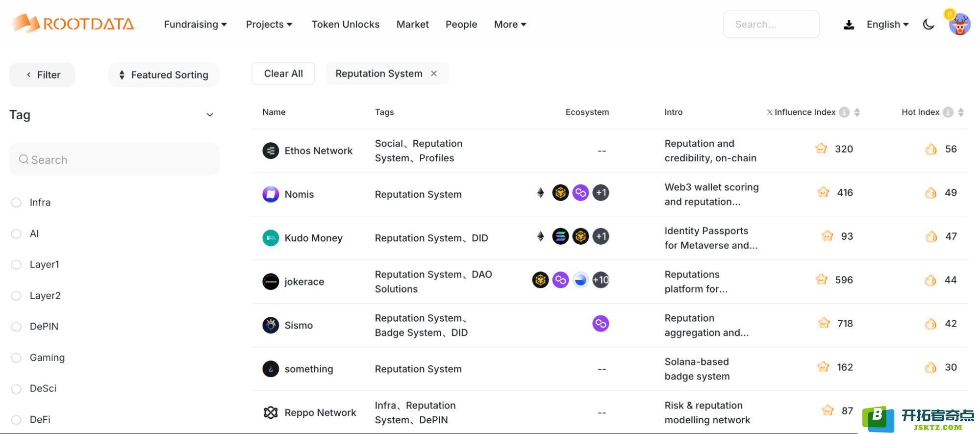Select the Layer1 tag radio

click(16, 265)
